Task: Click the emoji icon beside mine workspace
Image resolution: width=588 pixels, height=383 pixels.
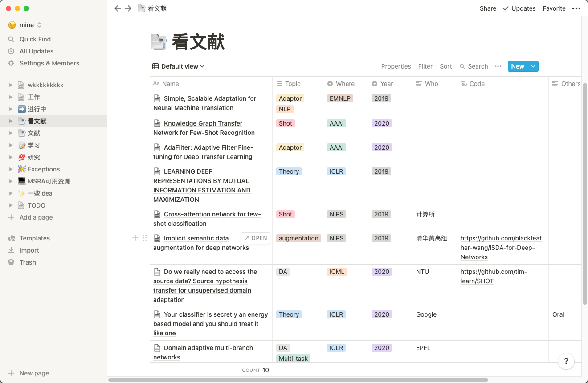Action: [x=12, y=25]
